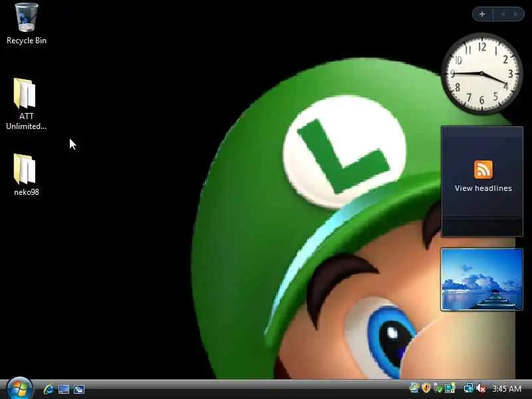Image resolution: width=532 pixels, height=399 pixels.
Task: Click the green checkmark tray icon
Action: [x=438, y=388]
